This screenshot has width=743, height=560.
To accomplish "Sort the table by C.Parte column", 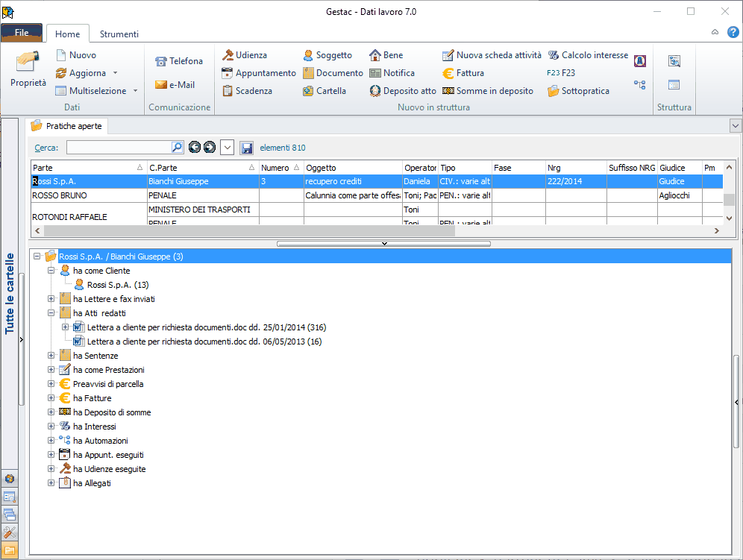I will click(x=202, y=168).
